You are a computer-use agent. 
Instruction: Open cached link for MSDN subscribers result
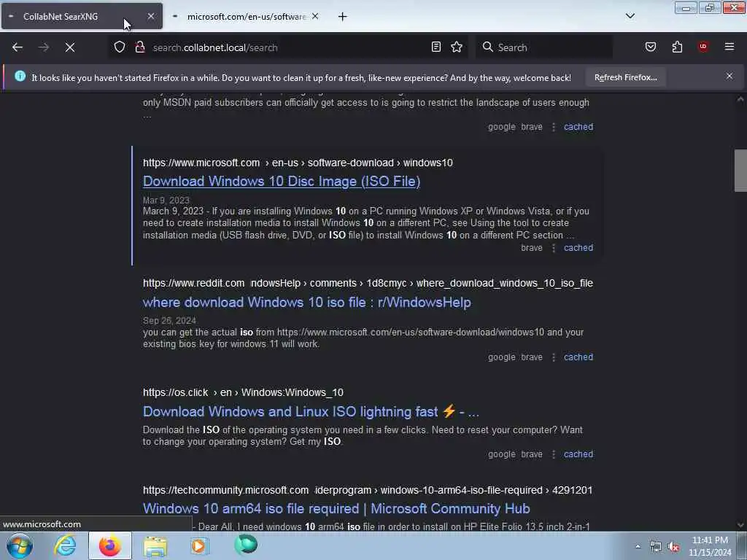click(x=578, y=127)
